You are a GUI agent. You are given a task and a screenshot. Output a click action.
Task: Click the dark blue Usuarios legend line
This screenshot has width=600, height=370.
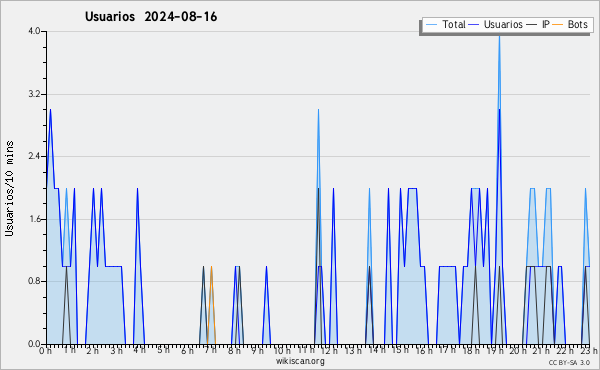474,25
